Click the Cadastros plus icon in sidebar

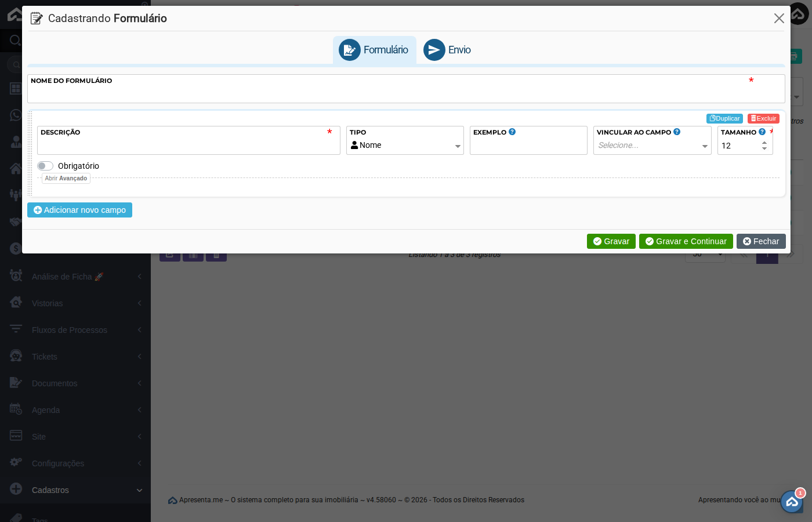[x=16, y=490]
